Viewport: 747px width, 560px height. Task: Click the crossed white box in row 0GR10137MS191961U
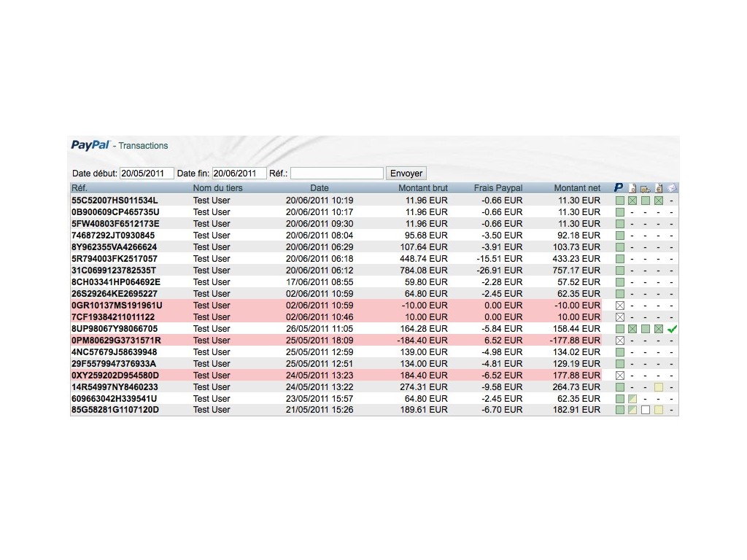coord(620,306)
